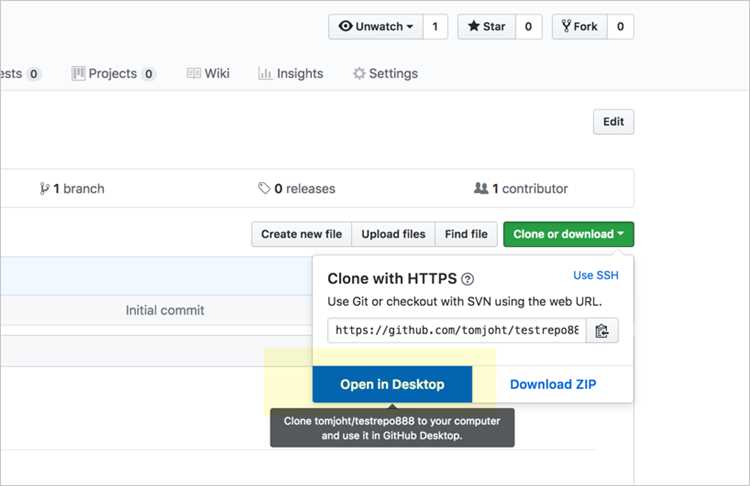This screenshot has height=486, width=750.
Task: Open Find file search
Action: point(466,234)
